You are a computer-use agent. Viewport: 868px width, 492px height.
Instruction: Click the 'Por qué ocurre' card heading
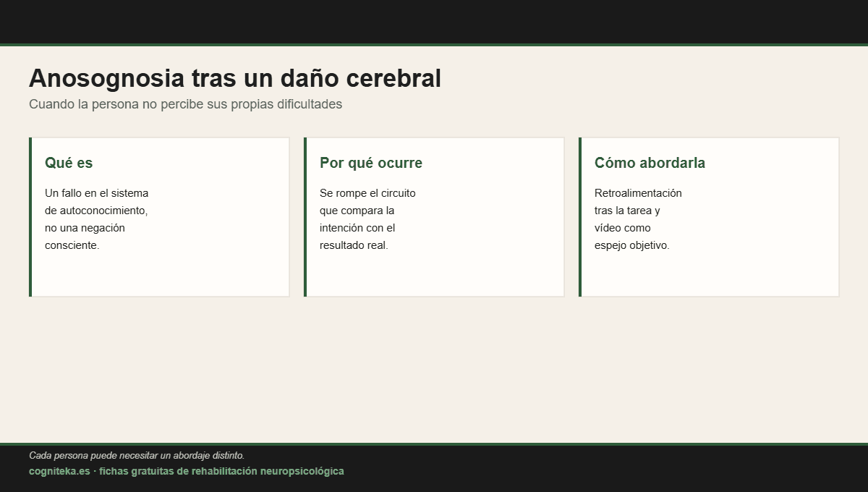point(371,163)
